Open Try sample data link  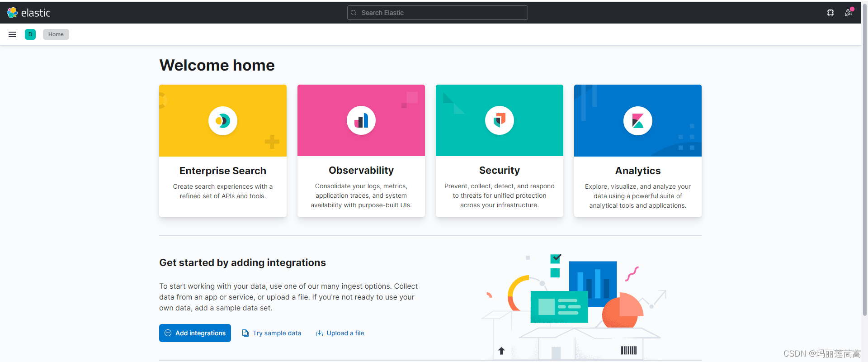point(277,333)
